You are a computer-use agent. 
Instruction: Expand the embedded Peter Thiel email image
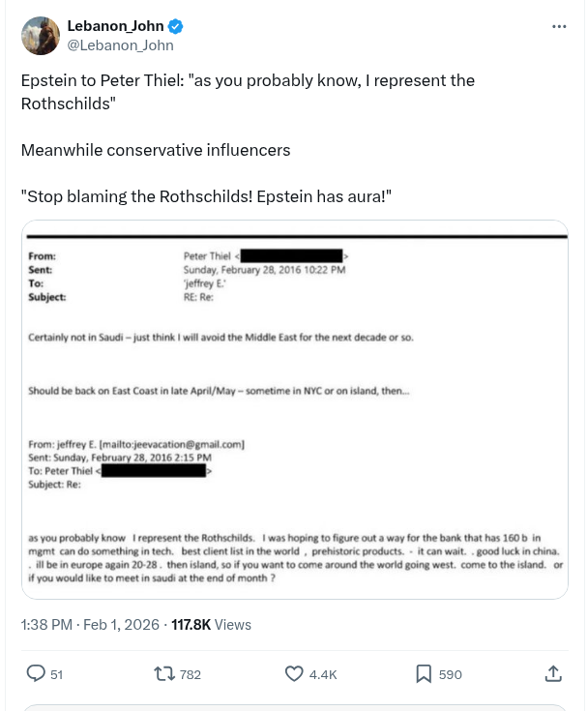[x=294, y=410]
